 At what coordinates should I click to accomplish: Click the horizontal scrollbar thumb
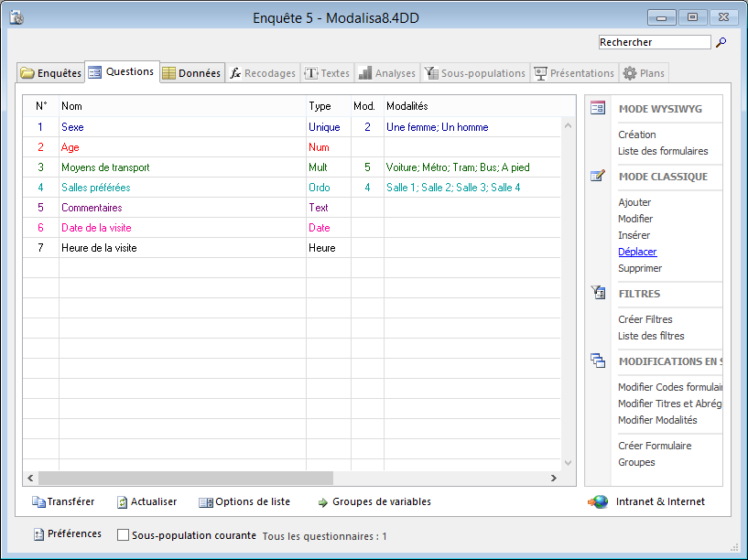(186, 478)
